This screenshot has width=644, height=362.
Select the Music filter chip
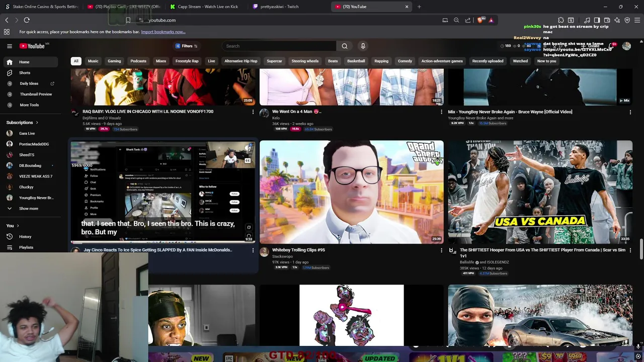[x=93, y=61]
